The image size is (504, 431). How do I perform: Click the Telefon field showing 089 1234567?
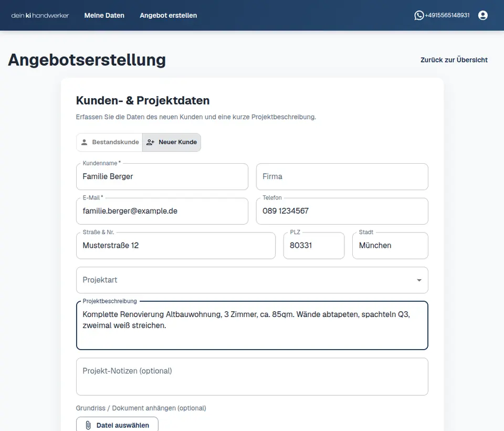[x=342, y=211]
